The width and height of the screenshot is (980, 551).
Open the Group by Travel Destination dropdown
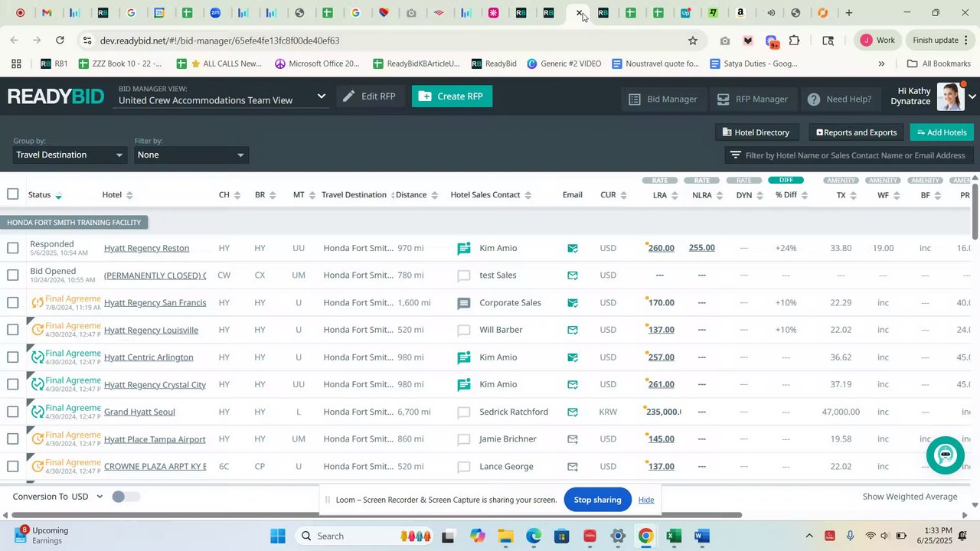(x=69, y=155)
